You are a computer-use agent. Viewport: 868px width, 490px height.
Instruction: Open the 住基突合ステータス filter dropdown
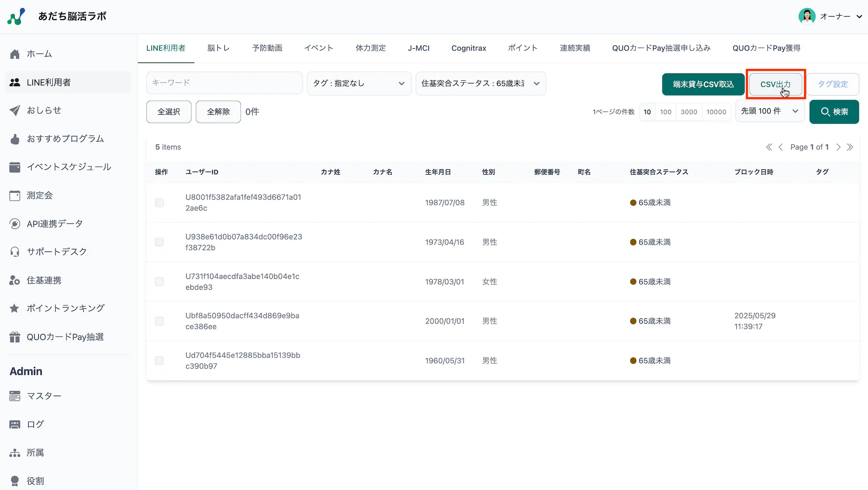click(480, 83)
